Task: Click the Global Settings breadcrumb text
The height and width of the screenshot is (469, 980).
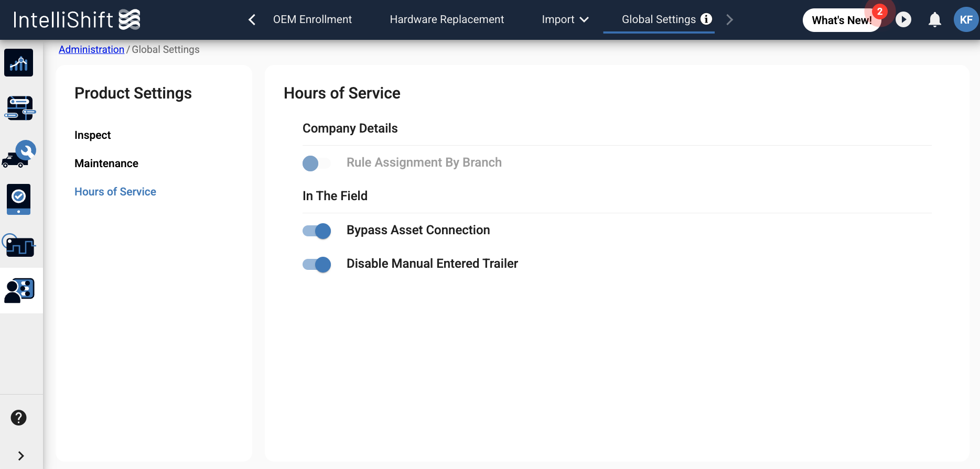Action: pyautogui.click(x=166, y=49)
